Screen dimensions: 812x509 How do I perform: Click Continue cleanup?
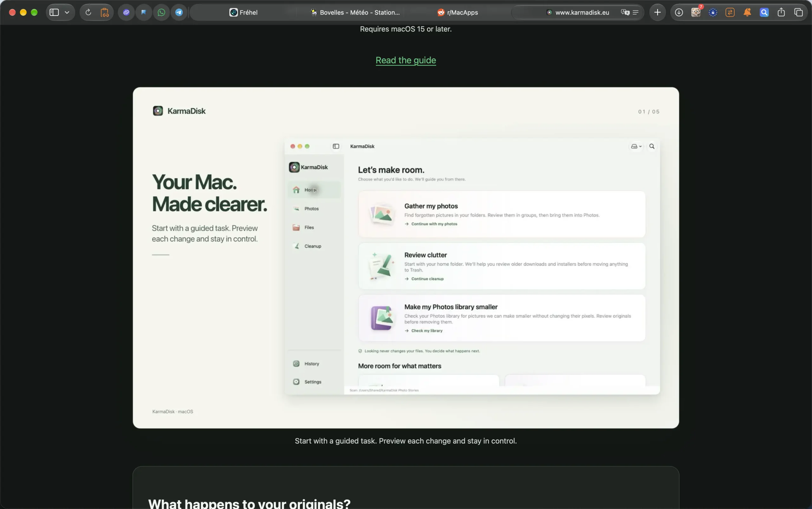(x=424, y=279)
